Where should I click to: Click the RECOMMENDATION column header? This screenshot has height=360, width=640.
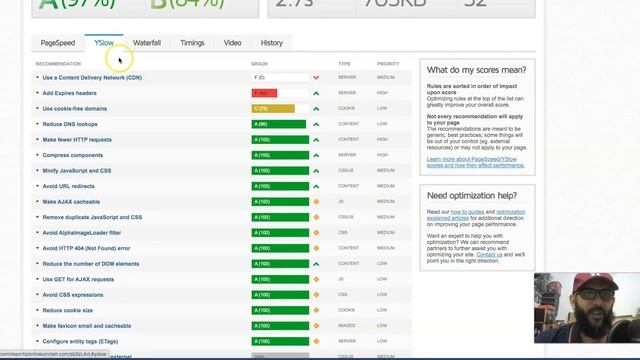(58, 64)
